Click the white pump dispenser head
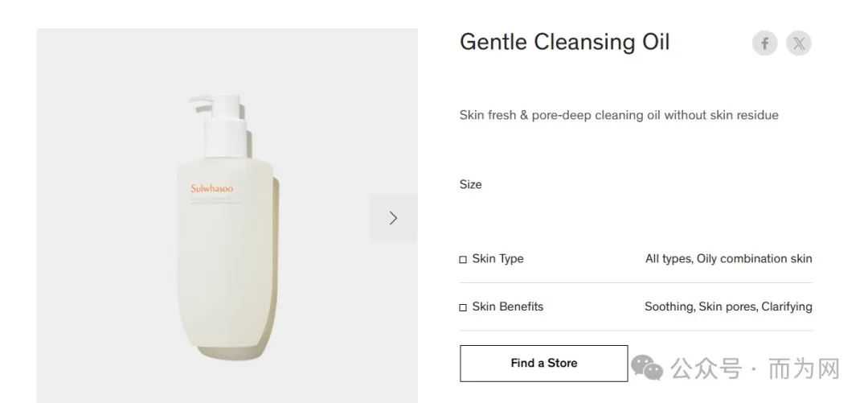 [219, 125]
